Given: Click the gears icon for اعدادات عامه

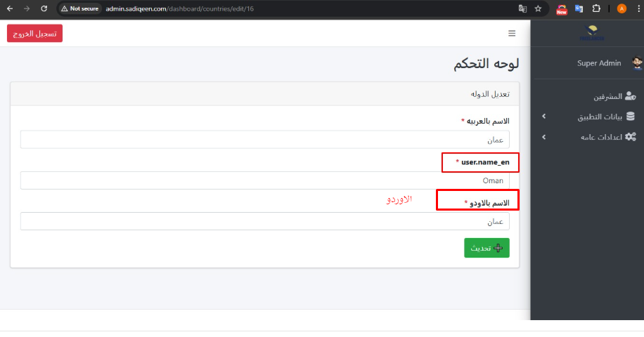Looking at the screenshot, I should (x=630, y=136).
